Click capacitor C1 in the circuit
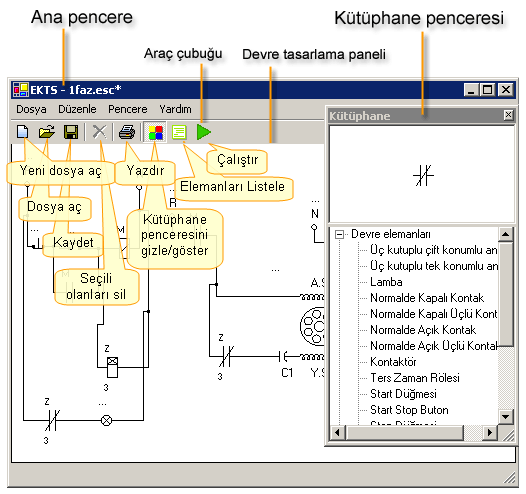The image size is (526, 494). click(x=283, y=356)
